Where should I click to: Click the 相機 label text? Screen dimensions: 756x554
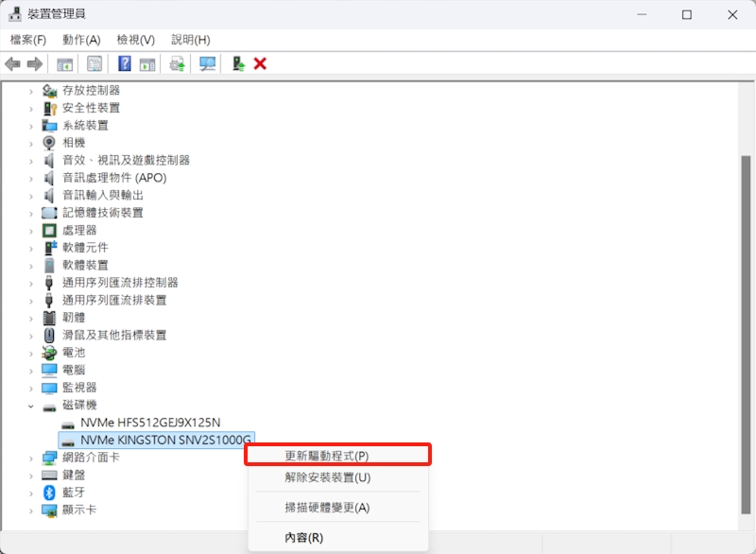coord(74,143)
